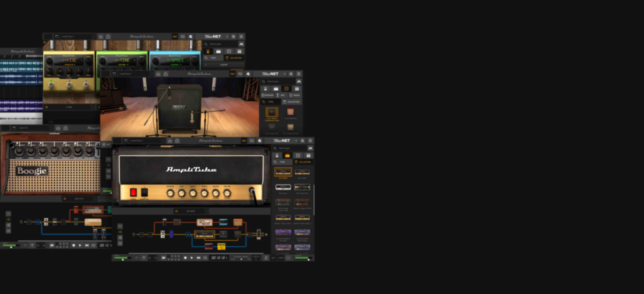Open hamburger menu in stomp window header
644x294 pixels.
click(x=241, y=36)
